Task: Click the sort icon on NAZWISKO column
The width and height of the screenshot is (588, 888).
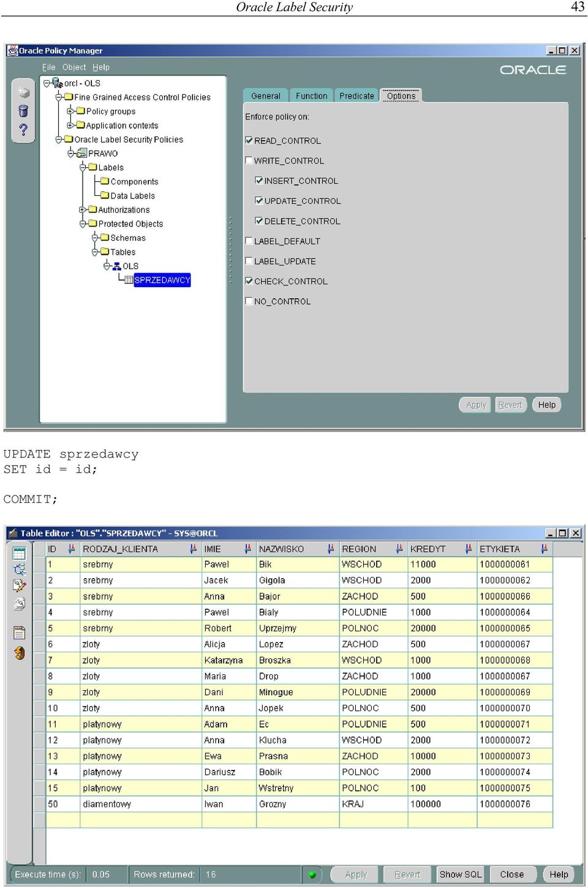Action: pyautogui.click(x=331, y=549)
